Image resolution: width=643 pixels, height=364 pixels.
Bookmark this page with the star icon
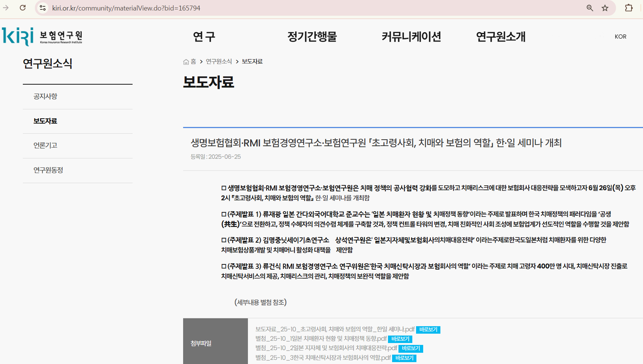[605, 7]
